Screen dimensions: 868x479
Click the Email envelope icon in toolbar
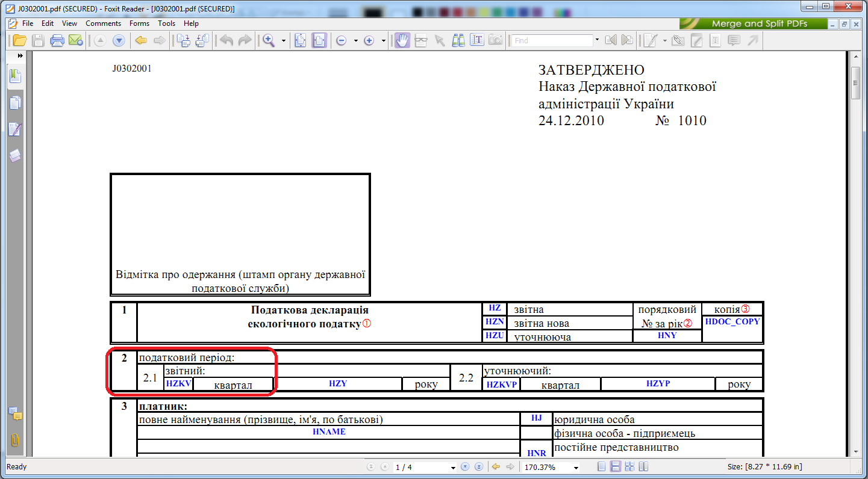point(75,40)
